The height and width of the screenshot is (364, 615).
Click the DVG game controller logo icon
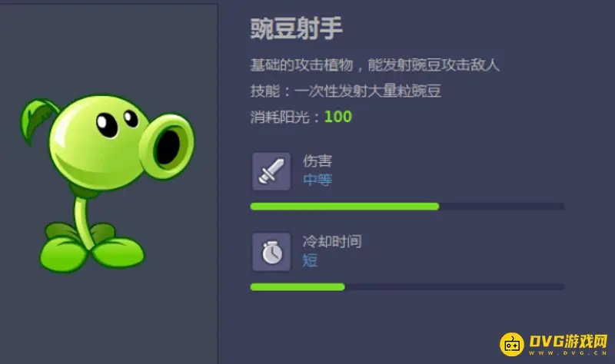coord(511,344)
